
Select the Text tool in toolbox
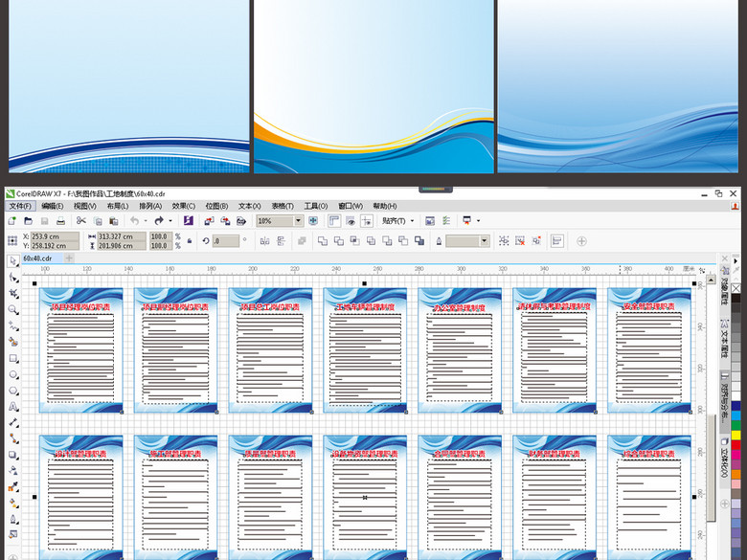(13, 407)
